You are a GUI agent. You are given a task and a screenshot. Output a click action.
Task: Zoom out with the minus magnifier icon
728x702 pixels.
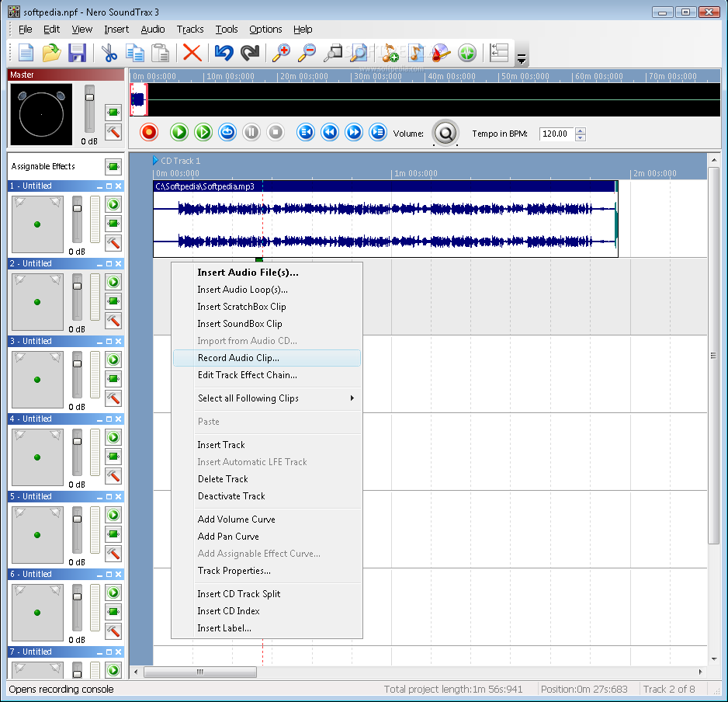307,53
